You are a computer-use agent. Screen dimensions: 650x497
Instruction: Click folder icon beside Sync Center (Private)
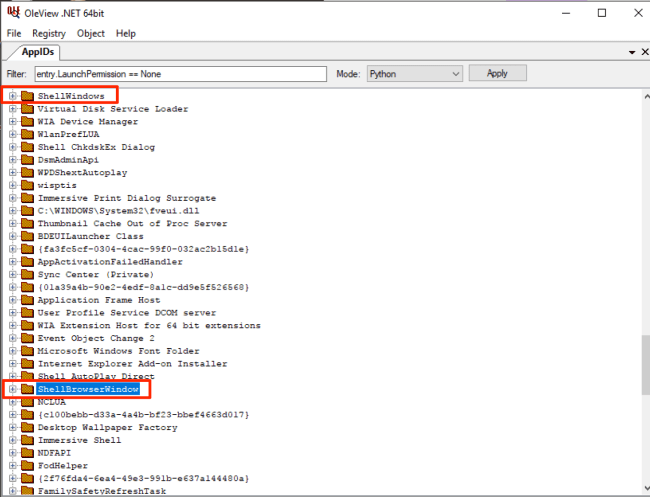tap(27, 274)
